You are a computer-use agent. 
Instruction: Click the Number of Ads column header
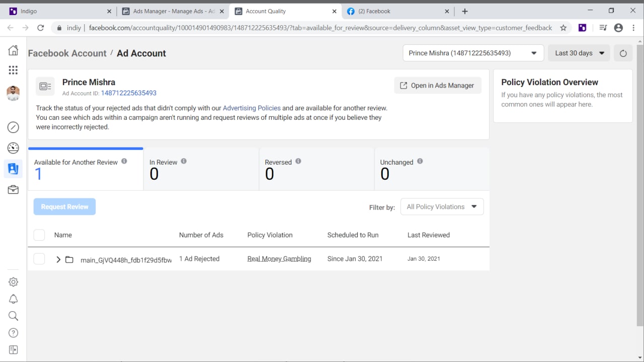(201, 235)
